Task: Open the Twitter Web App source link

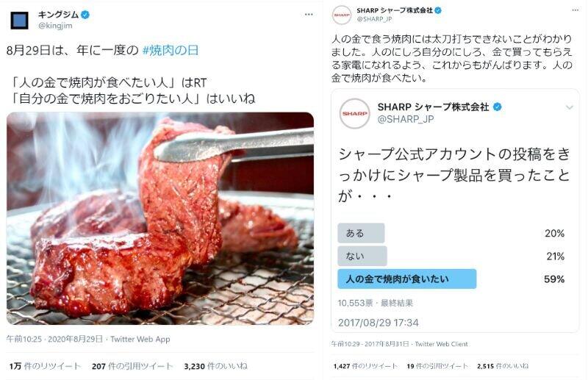Action: click(x=140, y=339)
